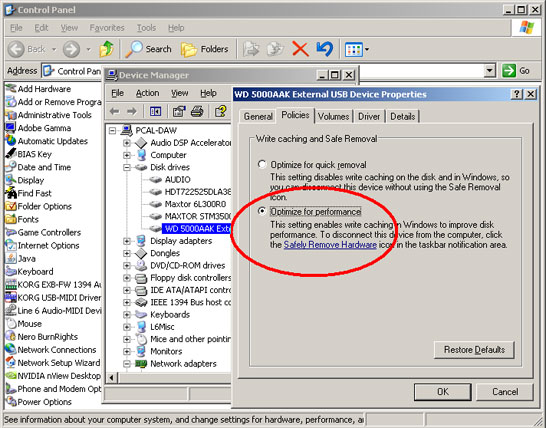Viewport: 546px width, 428px height.
Task: Click OK in the Properties dialog
Action: point(443,392)
